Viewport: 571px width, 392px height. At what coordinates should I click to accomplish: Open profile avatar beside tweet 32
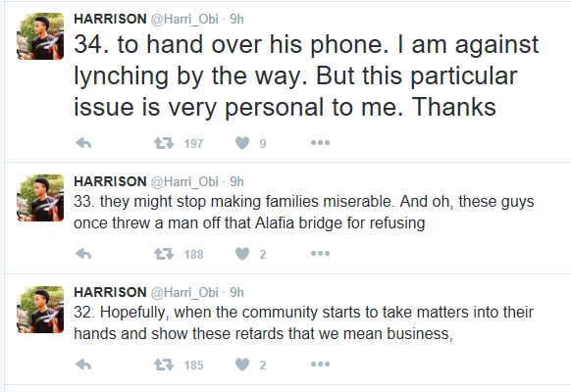click(x=40, y=310)
